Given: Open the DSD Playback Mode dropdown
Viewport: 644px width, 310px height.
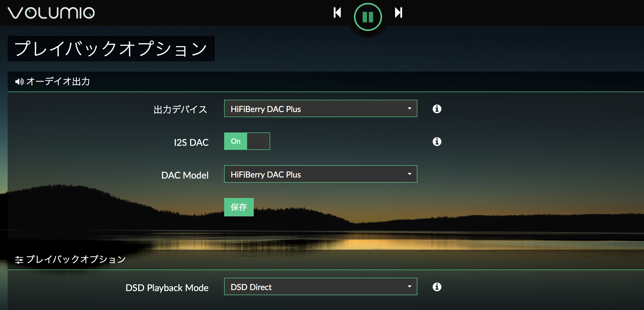Looking at the screenshot, I should (x=320, y=287).
